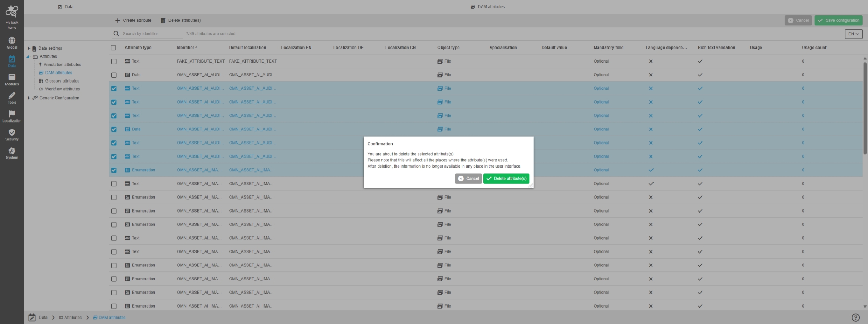Click Cancel in the Confirmation dialog
868x324 pixels.
point(468,179)
